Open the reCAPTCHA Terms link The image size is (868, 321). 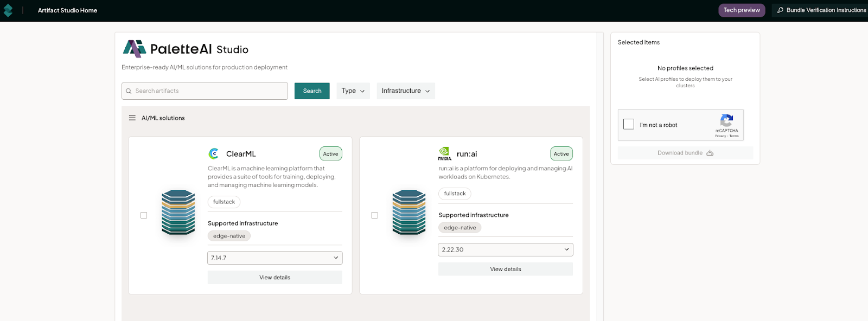tap(734, 136)
